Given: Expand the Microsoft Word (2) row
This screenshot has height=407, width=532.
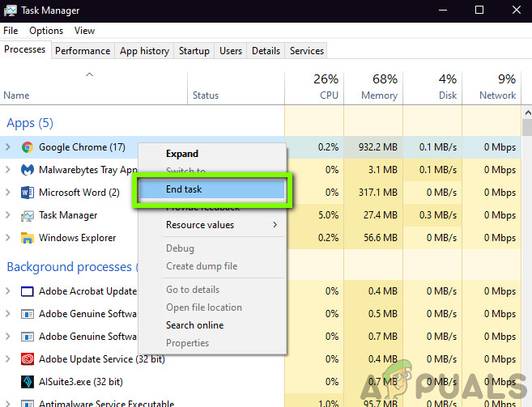Looking at the screenshot, I should (8, 193).
